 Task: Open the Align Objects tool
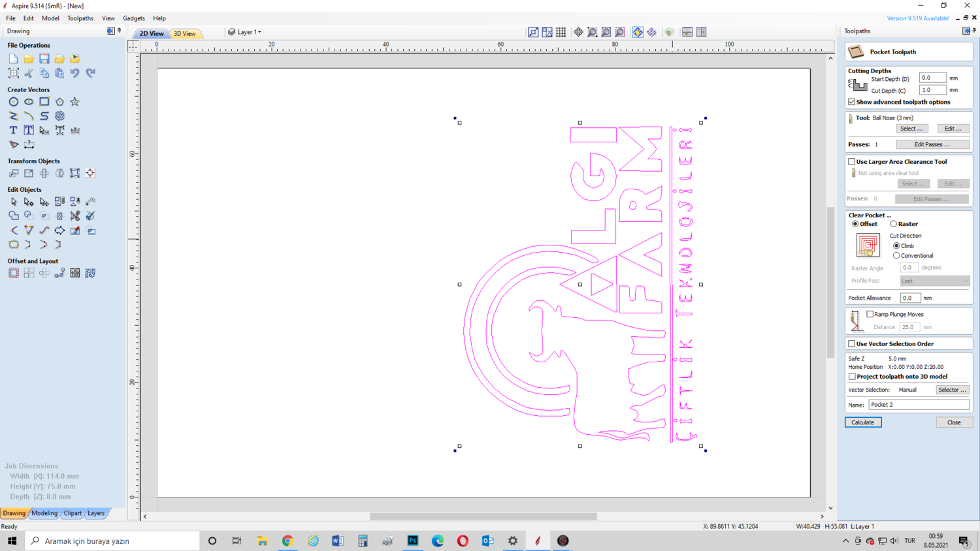tap(90, 174)
